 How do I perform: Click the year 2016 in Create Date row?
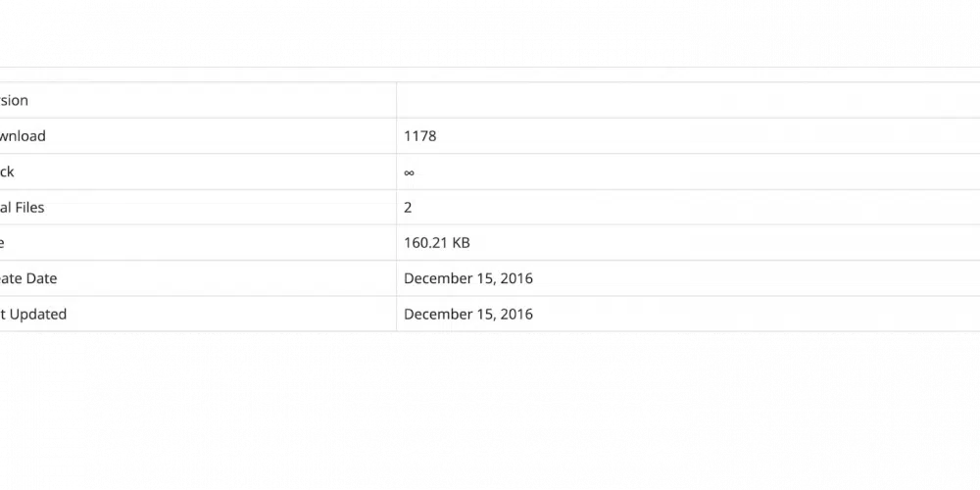pyautogui.click(x=515, y=278)
